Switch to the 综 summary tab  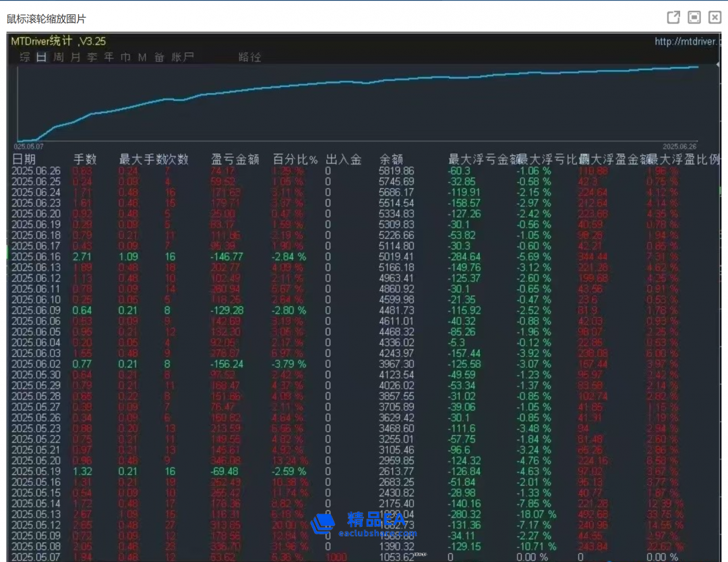pyautogui.click(x=24, y=57)
